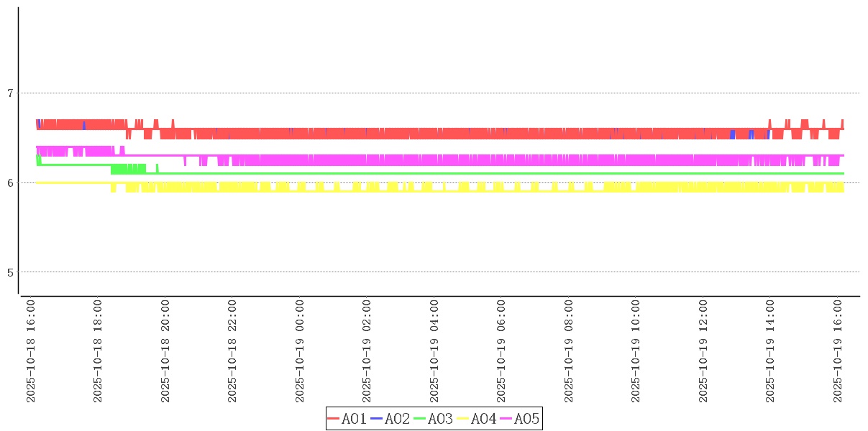Click the magenta A05 data band

point(503,159)
